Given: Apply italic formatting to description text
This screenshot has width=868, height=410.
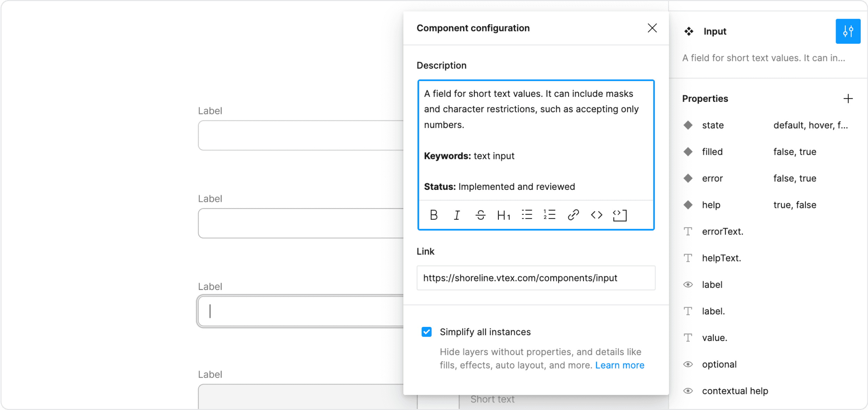Looking at the screenshot, I should point(457,215).
